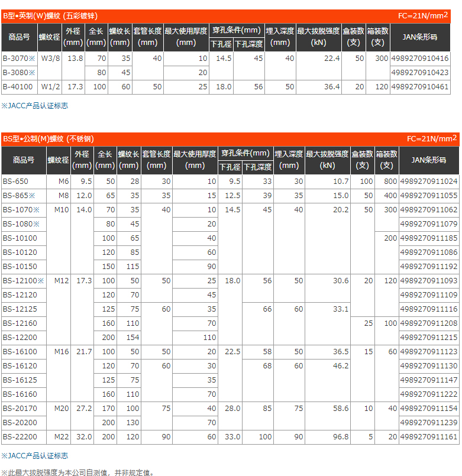Click JAN barcode 4989270911130
The width and height of the screenshot is (462, 476).
[429, 366]
